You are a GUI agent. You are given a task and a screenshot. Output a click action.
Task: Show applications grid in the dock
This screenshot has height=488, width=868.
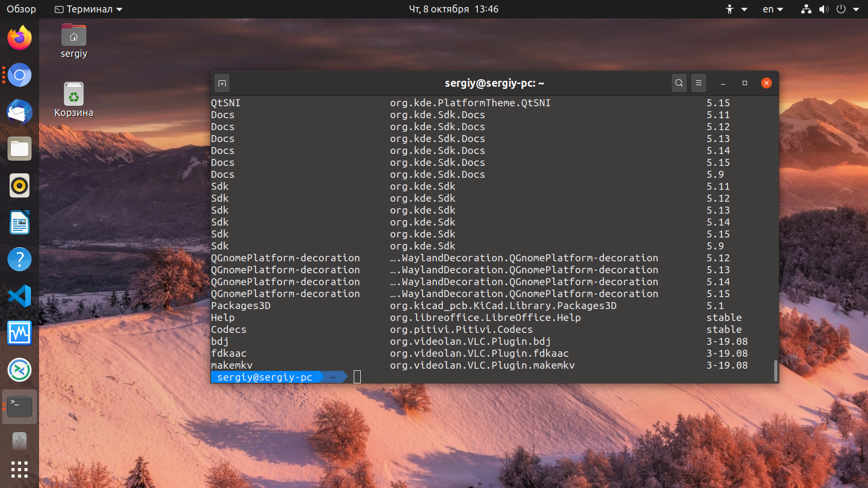click(20, 470)
